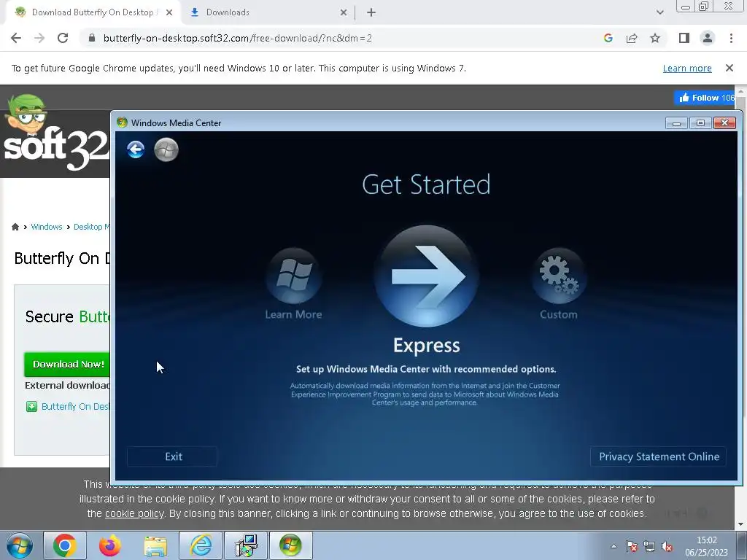The height and width of the screenshot is (560, 747).
Task: Open a new Chrome tab
Action: (371, 12)
